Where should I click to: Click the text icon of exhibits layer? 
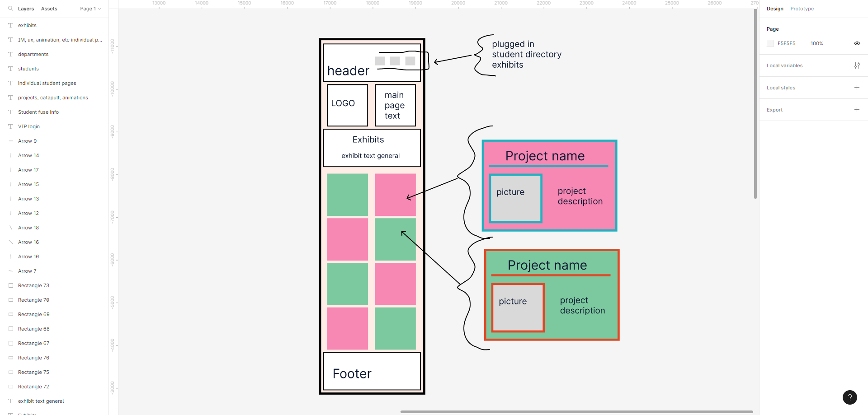point(11,25)
